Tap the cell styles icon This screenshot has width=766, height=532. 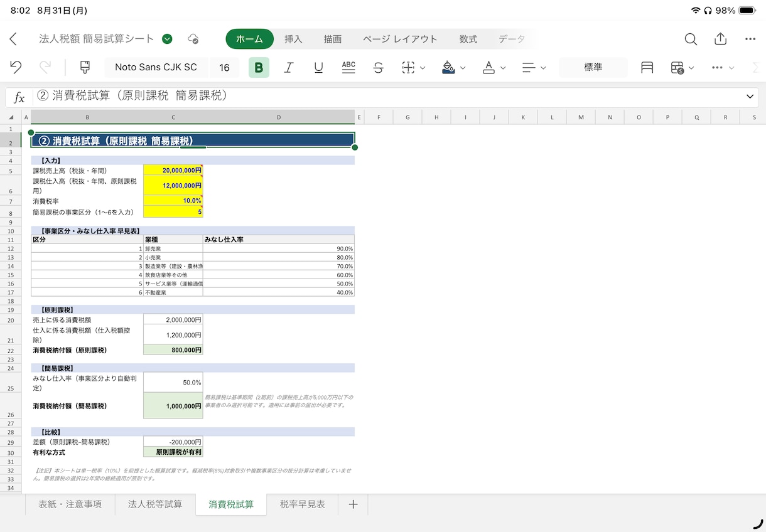[x=647, y=67]
